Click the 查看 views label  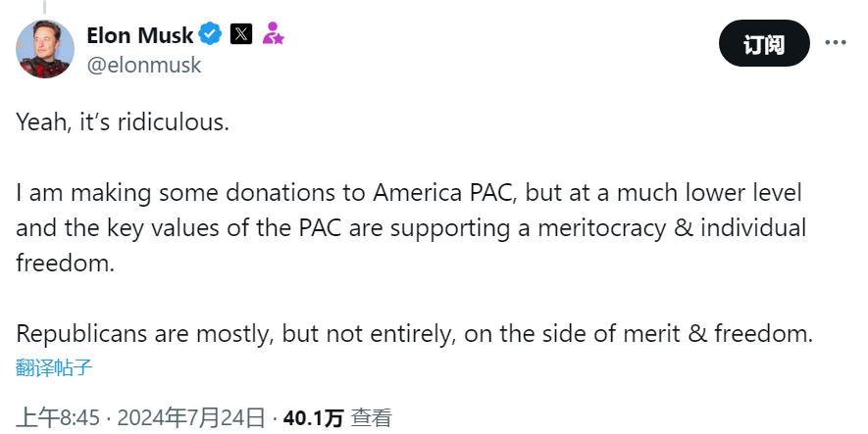click(372, 418)
